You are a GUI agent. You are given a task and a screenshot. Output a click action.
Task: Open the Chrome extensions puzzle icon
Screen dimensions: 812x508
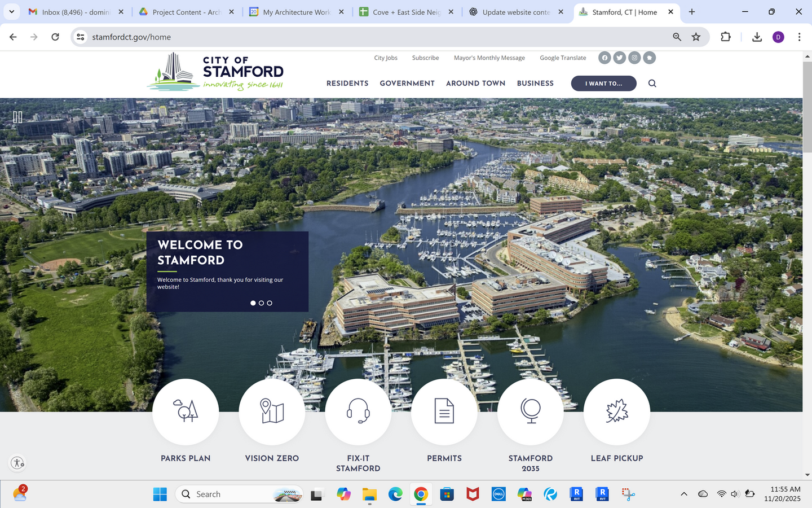pyautogui.click(x=726, y=37)
